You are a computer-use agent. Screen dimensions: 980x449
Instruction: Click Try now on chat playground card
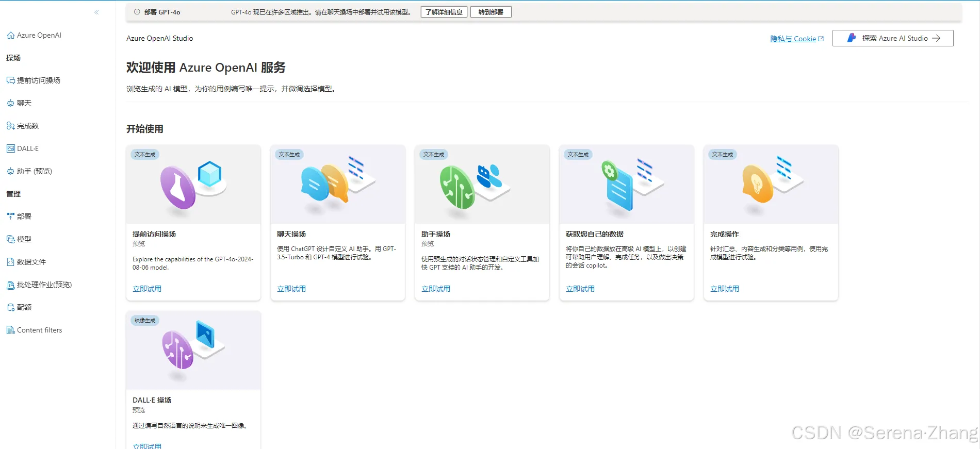tap(291, 289)
